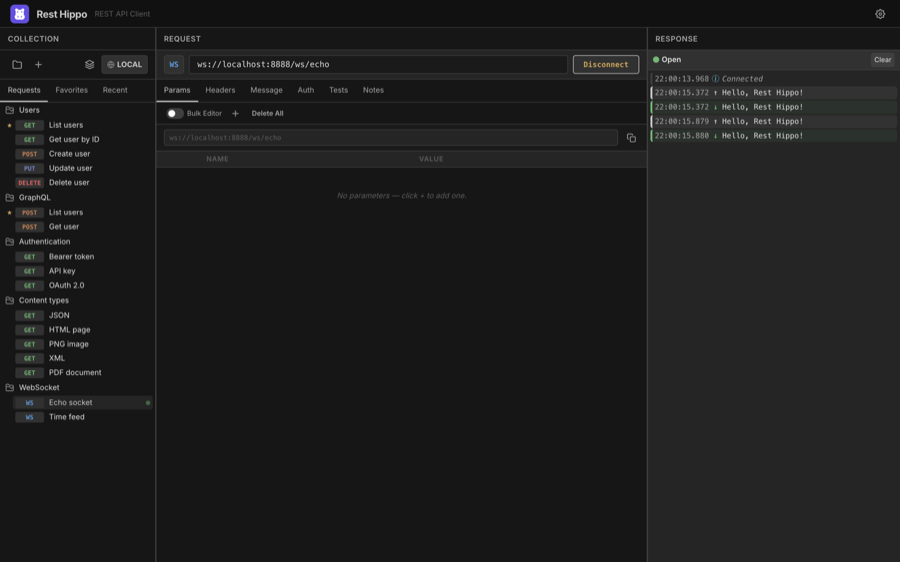Click the star on GraphQL List users
900x562 pixels.
9,212
